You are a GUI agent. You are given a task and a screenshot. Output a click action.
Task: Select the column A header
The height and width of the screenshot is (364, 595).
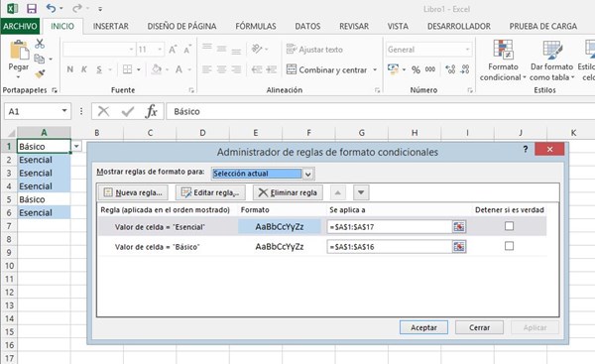point(44,133)
